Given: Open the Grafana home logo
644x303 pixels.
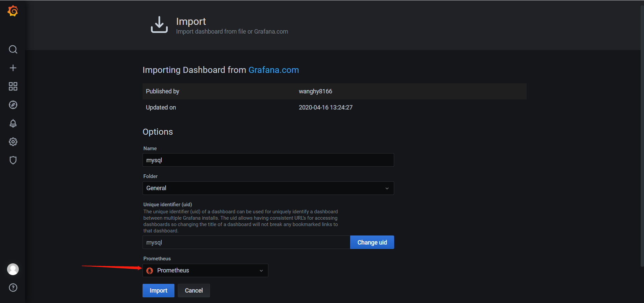Looking at the screenshot, I should pyautogui.click(x=13, y=11).
